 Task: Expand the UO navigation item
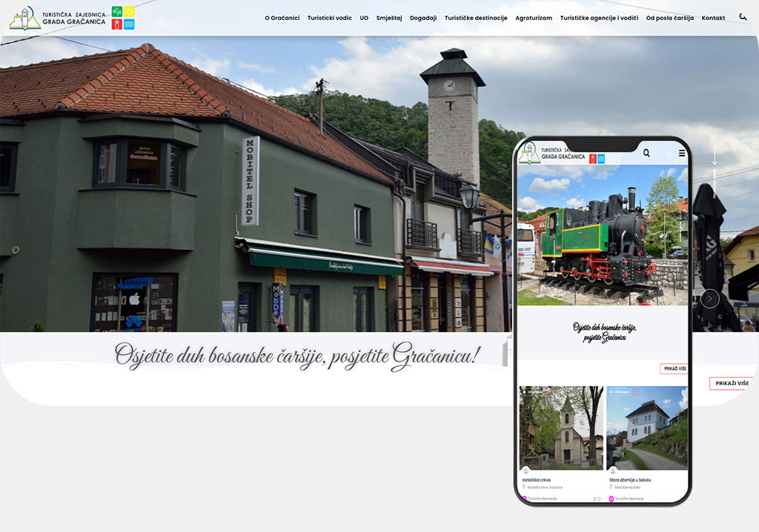click(364, 18)
